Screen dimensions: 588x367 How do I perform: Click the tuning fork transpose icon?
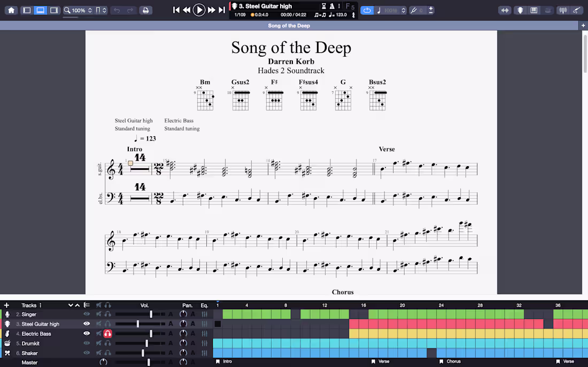[414, 10]
